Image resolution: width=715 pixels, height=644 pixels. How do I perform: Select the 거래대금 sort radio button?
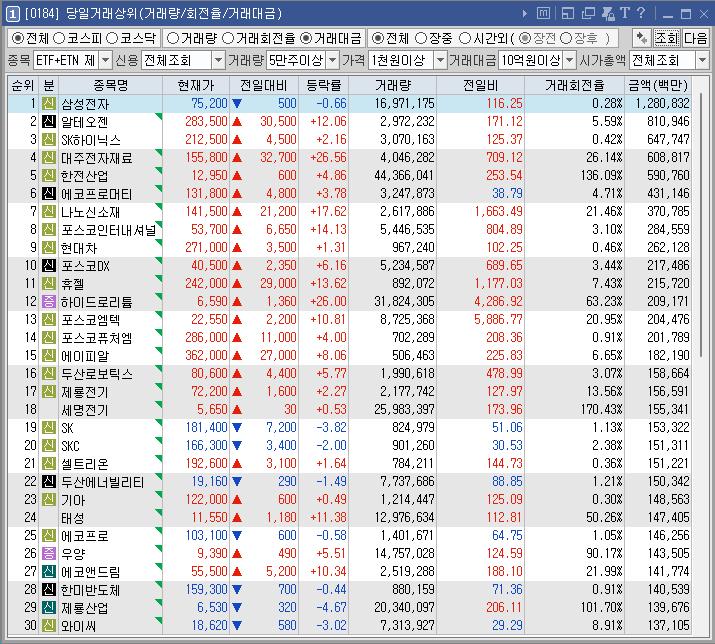click(306, 38)
